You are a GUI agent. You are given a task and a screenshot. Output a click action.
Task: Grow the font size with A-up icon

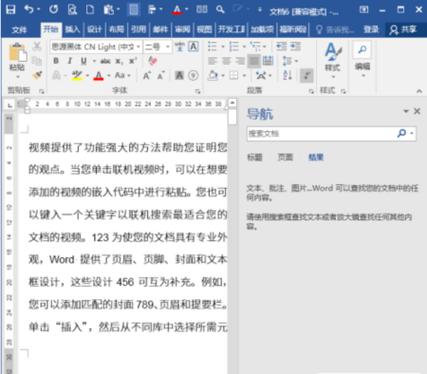147,76
